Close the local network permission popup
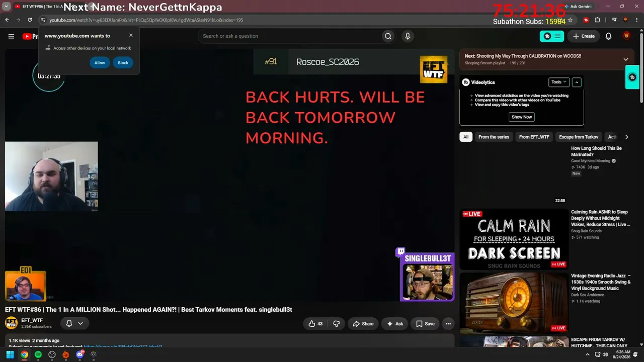644x362 pixels. 131,35
